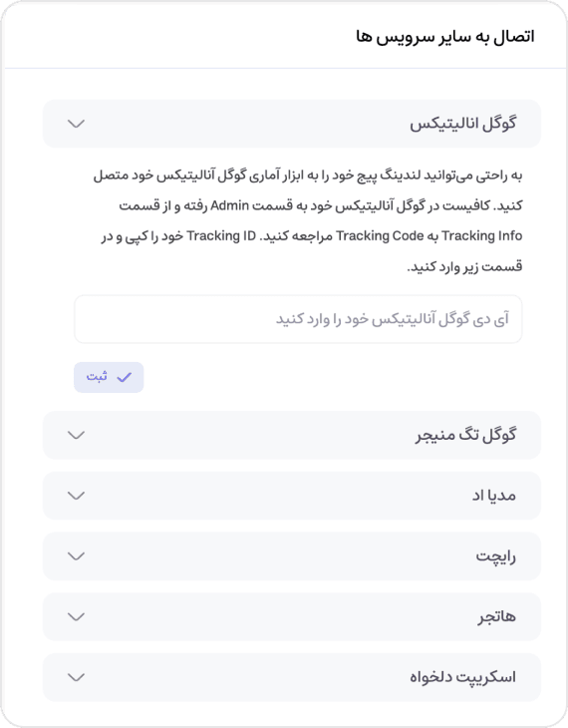
Task: Select the گوگل انالیتیکس header label
Action: point(462,124)
